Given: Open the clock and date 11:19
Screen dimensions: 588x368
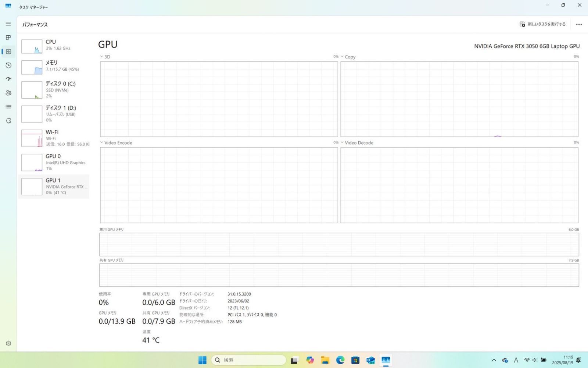Looking at the screenshot, I should [562, 360].
